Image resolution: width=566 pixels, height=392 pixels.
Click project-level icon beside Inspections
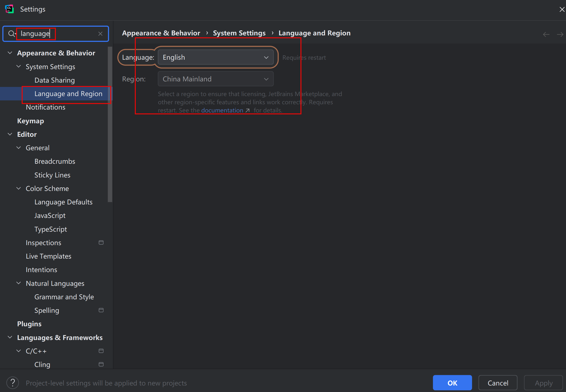click(x=101, y=242)
